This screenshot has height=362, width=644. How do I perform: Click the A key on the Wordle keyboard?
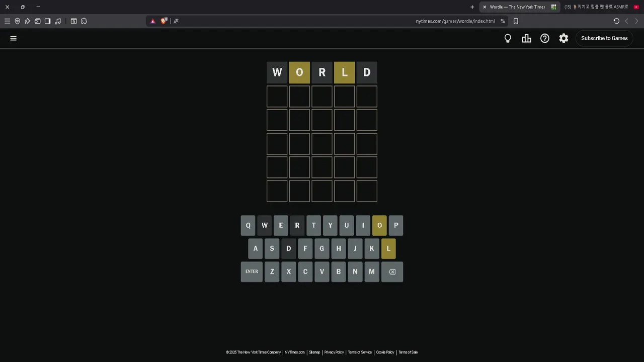pos(256,248)
